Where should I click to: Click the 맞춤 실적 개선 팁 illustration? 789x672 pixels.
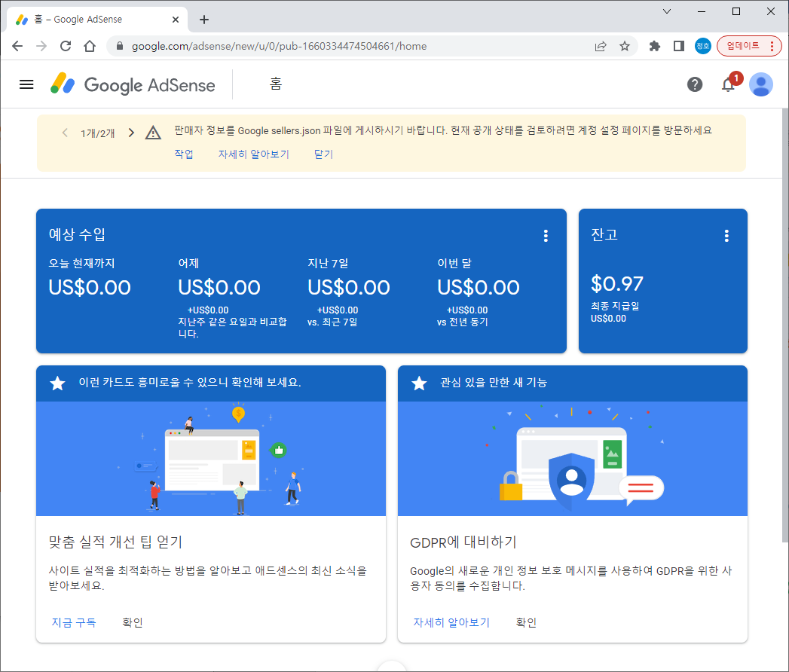(211, 458)
